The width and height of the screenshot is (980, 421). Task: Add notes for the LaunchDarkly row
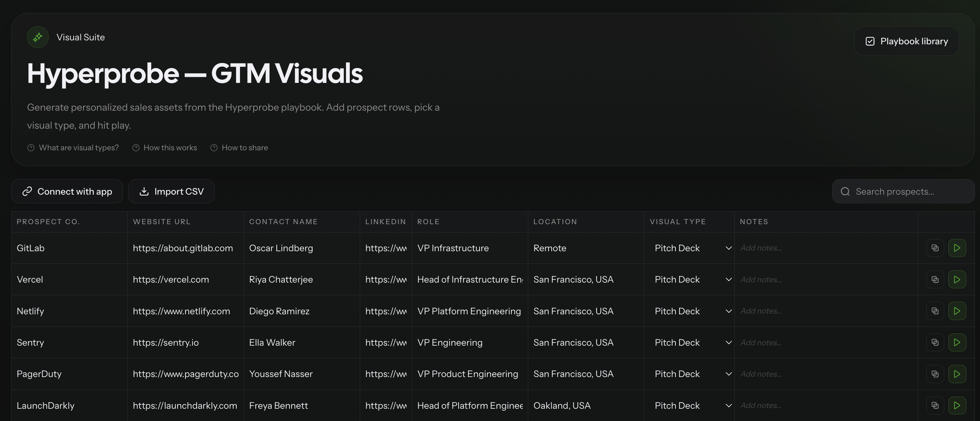[826, 406]
